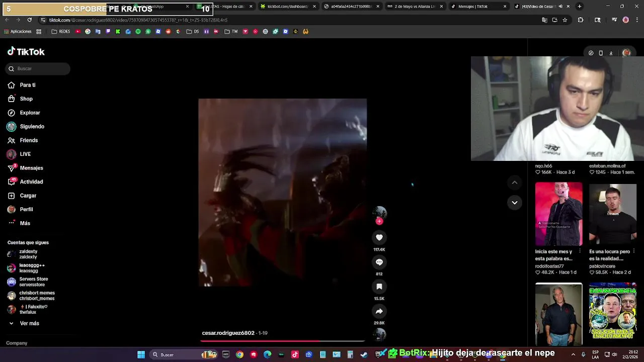Share the video with arrow icon

[x=379, y=311]
